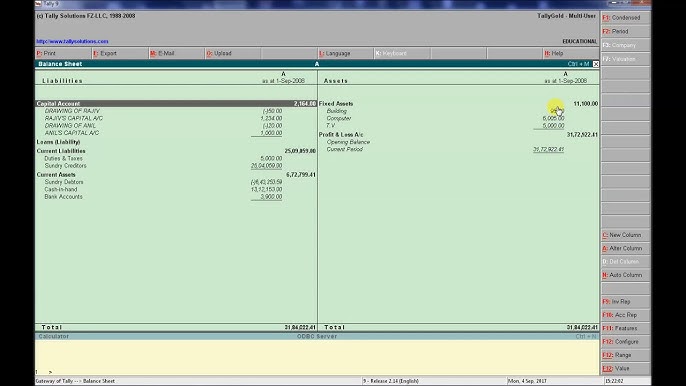Select T.V row under Fixed Assets
The image size is (686, 386).
445,126
